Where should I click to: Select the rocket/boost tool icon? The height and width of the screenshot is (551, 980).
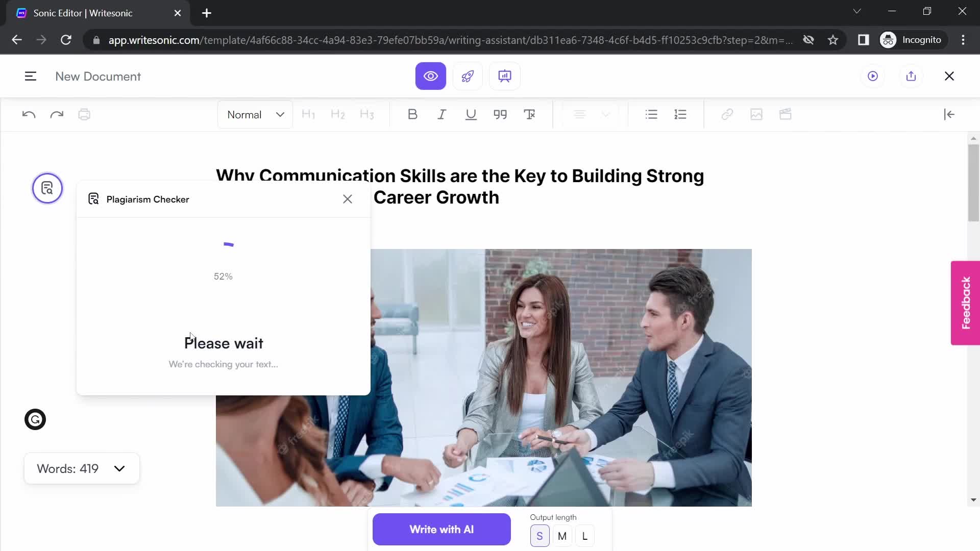[x=467, y=76]
